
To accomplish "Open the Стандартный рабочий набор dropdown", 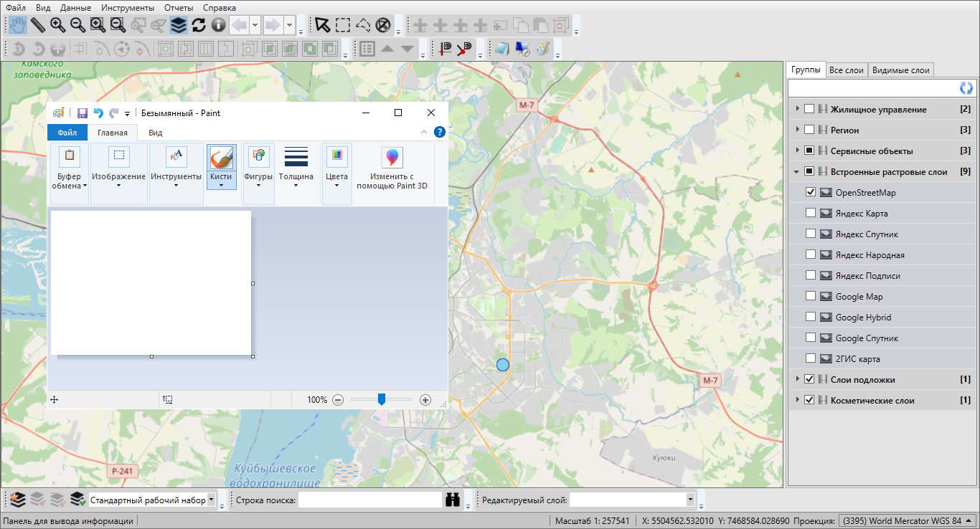I will (x=211, y=500).
